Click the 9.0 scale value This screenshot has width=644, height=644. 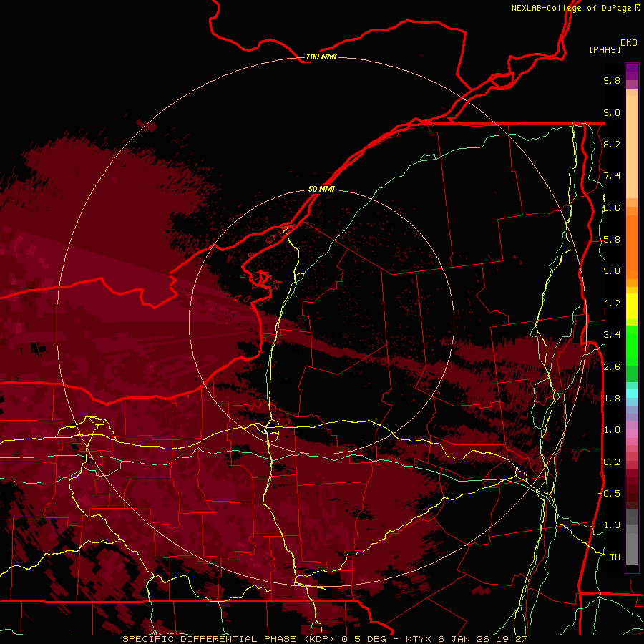click(x=612, y=112)
